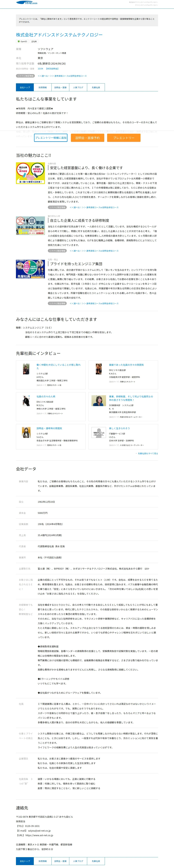Click A.Rさん's profile photo
The height and width of the screenshot is (868, 174).
coord(26,369)
